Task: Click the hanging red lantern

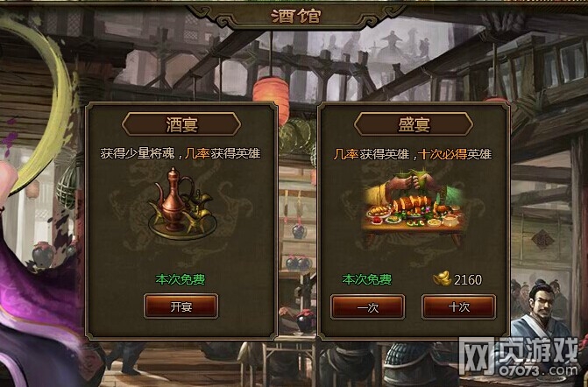Action: pyautogui.click(x=271, y=96)
